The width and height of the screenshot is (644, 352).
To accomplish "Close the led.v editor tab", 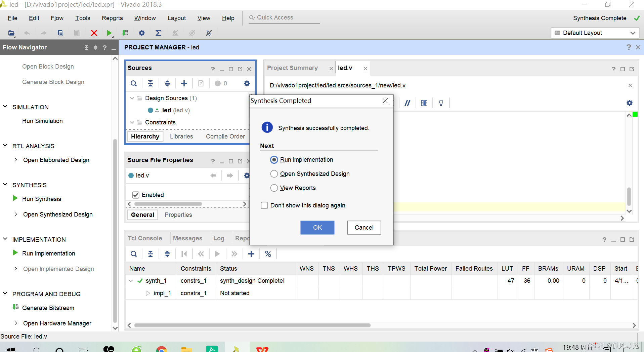I will (x=366, y=69).
